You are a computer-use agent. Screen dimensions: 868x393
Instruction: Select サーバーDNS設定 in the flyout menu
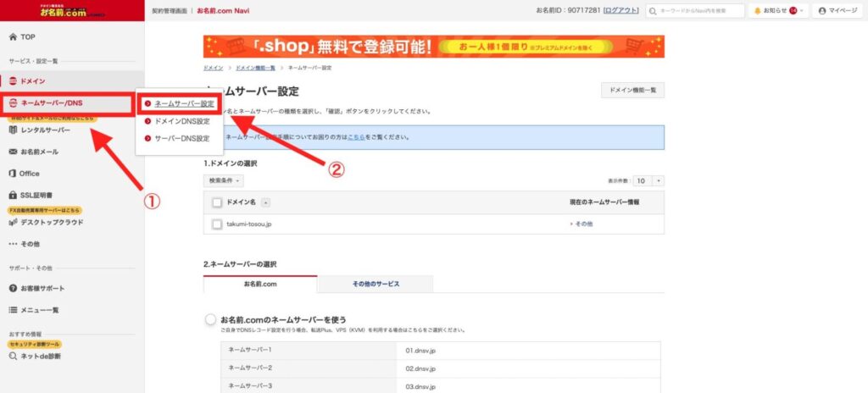(x=182, y=138)
